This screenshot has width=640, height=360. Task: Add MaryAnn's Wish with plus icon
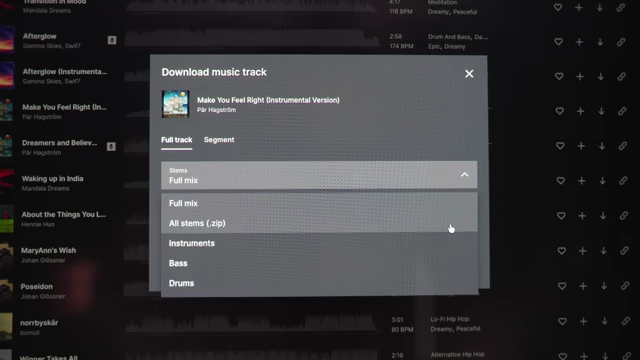(x=582, y=251)
